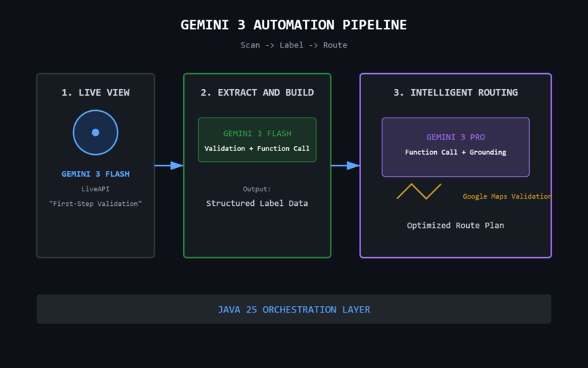Image resolution: width=588 pixels, height=368 pixels.
Task: Click the Structured Label Data text
Action: pyautogui.click(x=258, y=203)
